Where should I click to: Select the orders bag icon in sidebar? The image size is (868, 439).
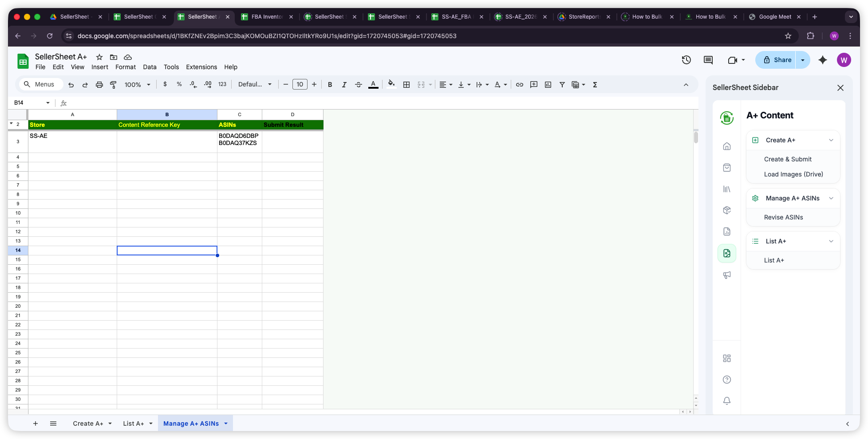tap(727, 168)
